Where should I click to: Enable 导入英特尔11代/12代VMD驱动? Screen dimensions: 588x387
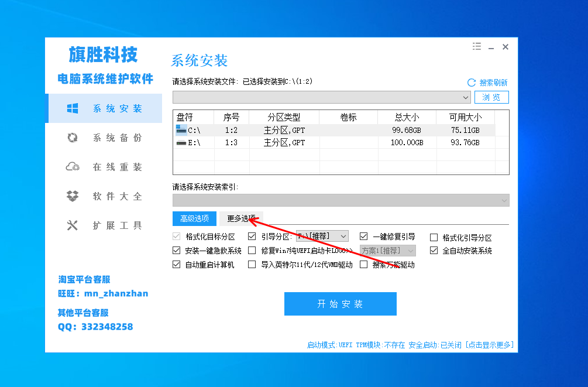(x=252, y=265)
